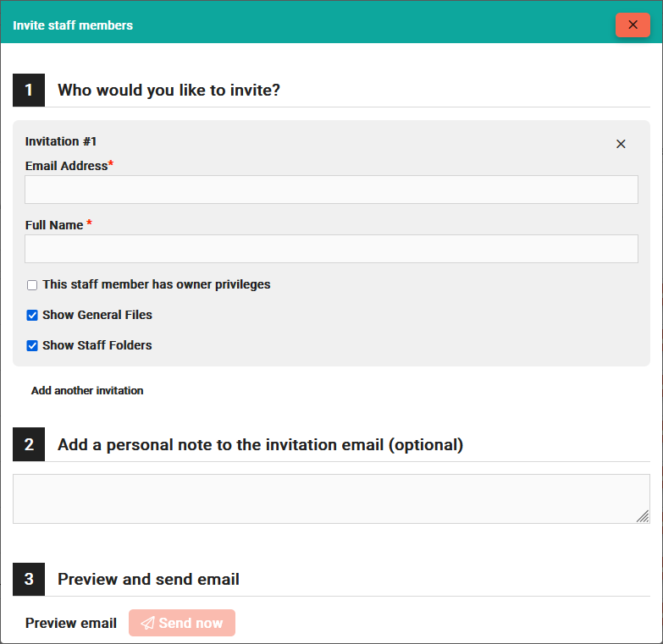Open the Preview email link
This screenshot has height=644, width=663.
(x=71, y=623)
